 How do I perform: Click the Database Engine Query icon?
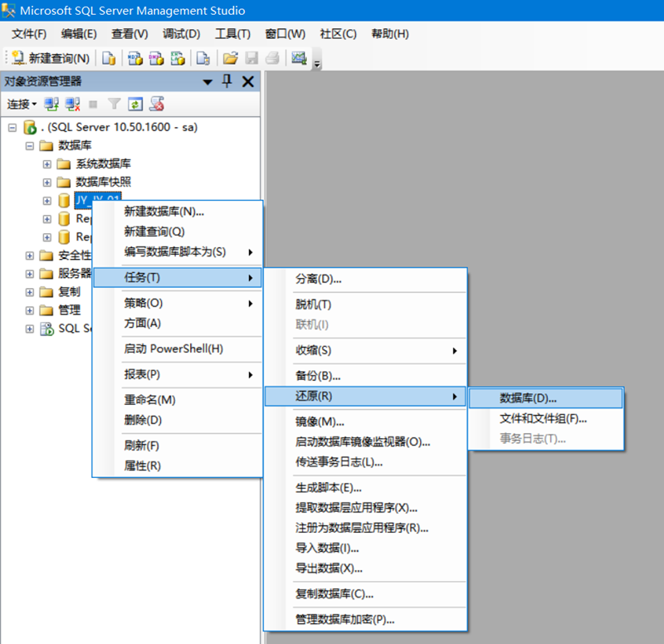tap(109, 58)
